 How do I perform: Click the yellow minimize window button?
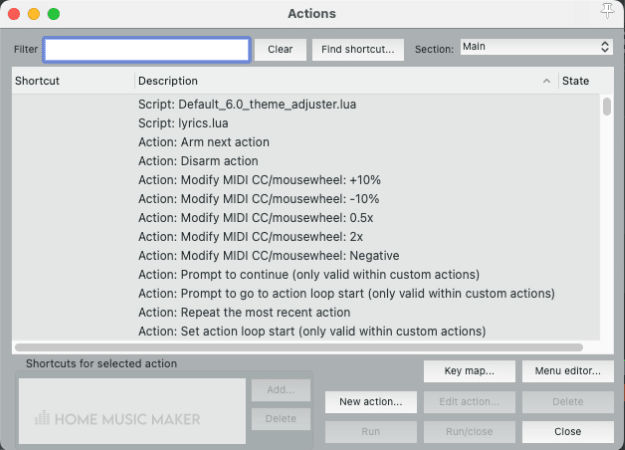pos(34,14)
